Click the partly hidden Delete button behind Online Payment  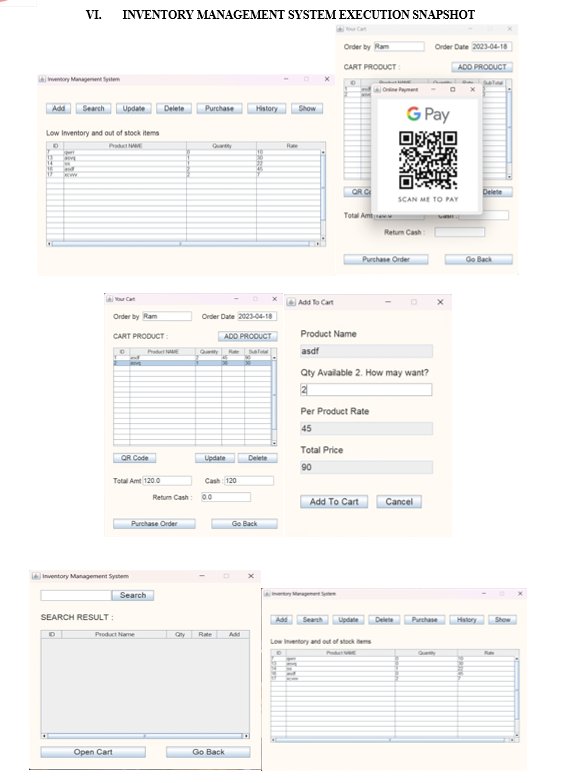click(x=497, y=192)
